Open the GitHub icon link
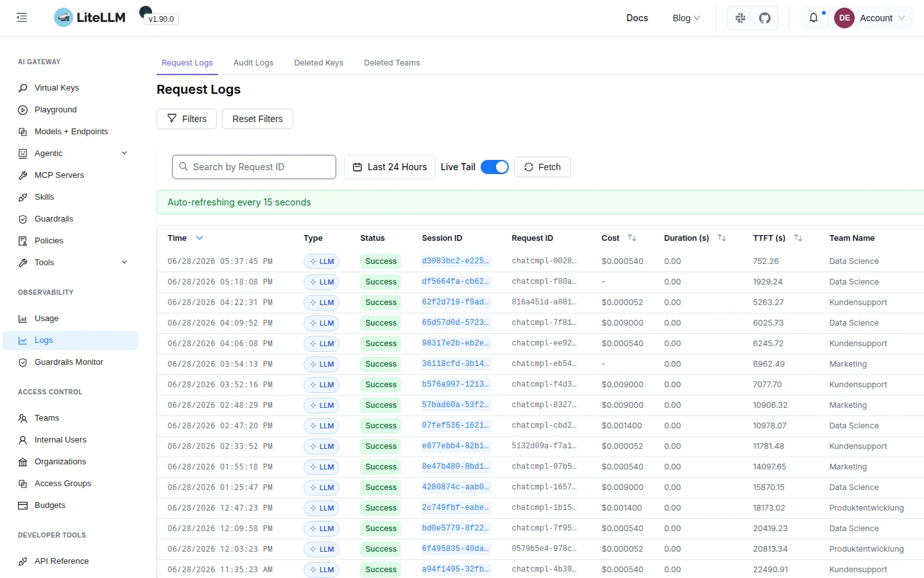 (765, 18)
